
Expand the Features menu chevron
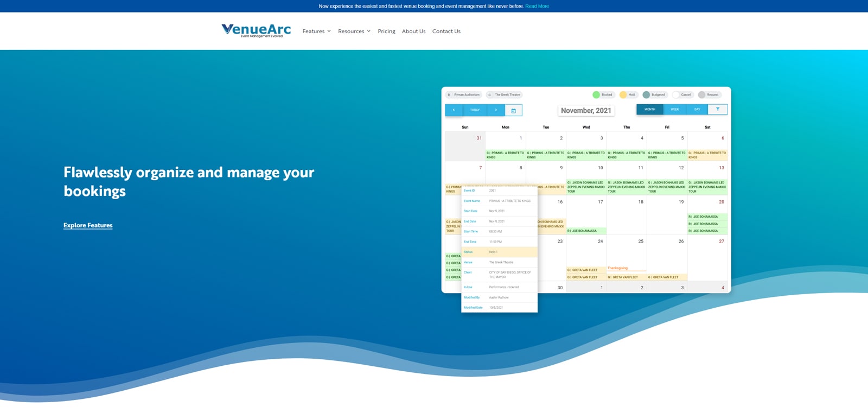[329, 31]
